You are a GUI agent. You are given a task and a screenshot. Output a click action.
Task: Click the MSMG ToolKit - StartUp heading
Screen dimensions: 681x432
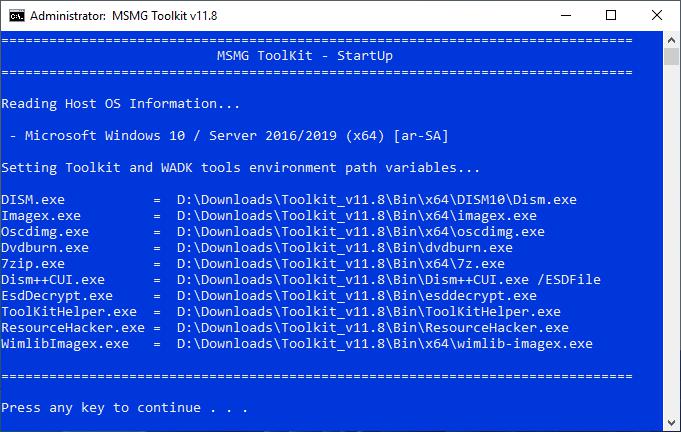[x=305, y=56]
